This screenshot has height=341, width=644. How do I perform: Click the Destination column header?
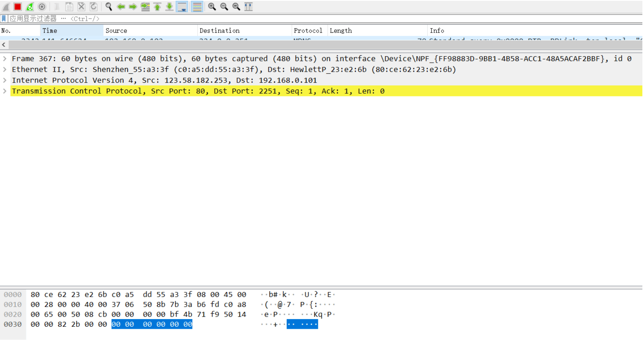pos(244,31)
